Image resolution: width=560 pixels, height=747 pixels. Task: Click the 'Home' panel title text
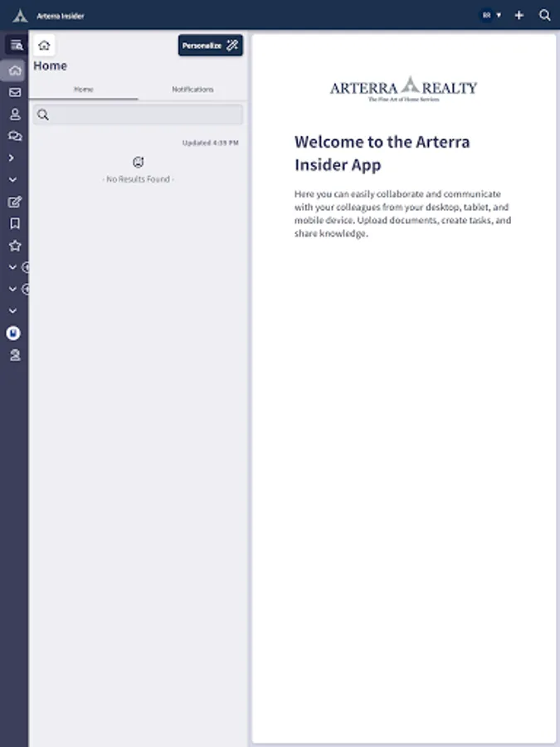coord(50,66)
